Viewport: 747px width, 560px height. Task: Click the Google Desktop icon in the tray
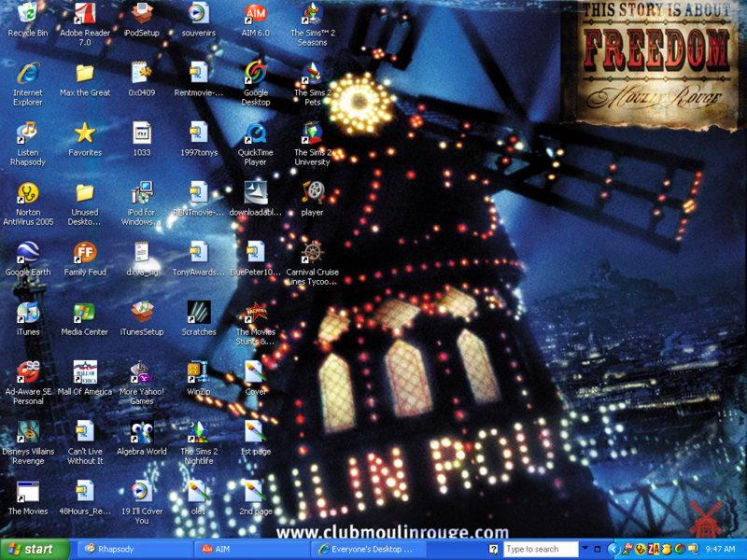(x=678, y=547)
